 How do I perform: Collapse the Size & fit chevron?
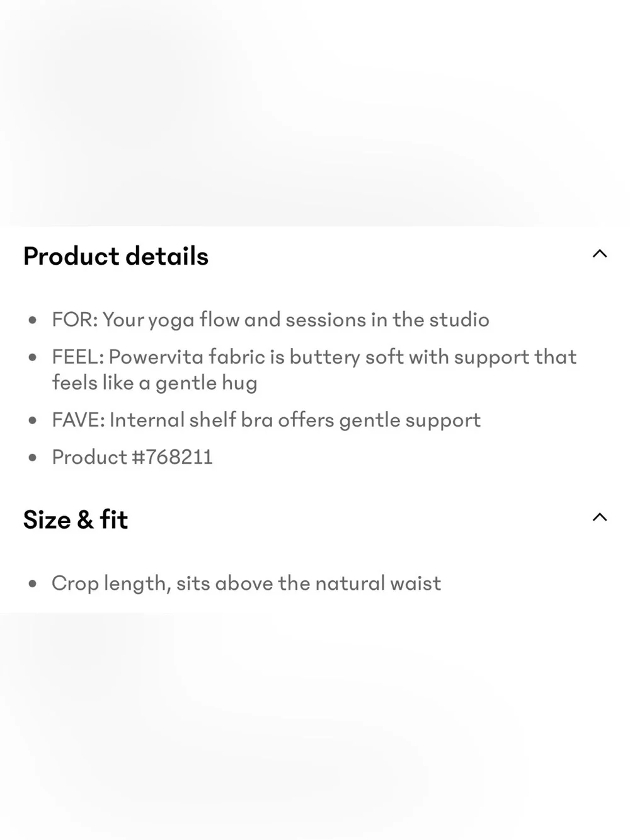click(599, 517)
